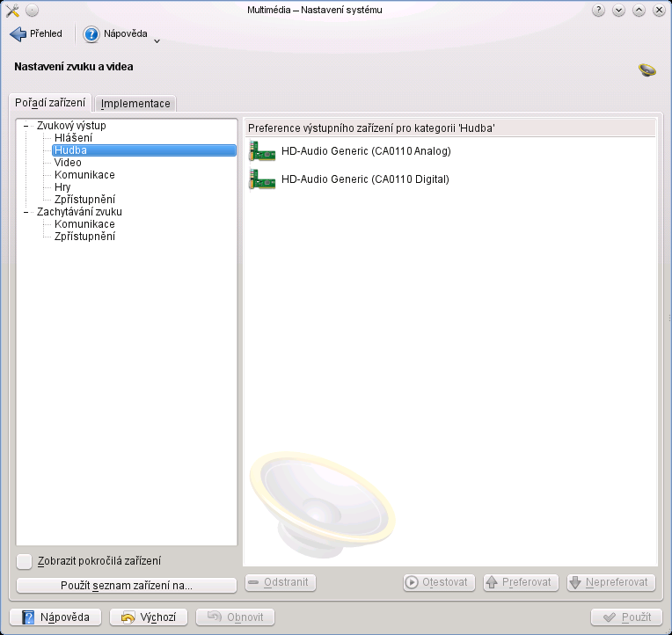Select Zpřístupnění under Zvukový výstup
Viewport: 672px width, 635px height.
point(84,200)
